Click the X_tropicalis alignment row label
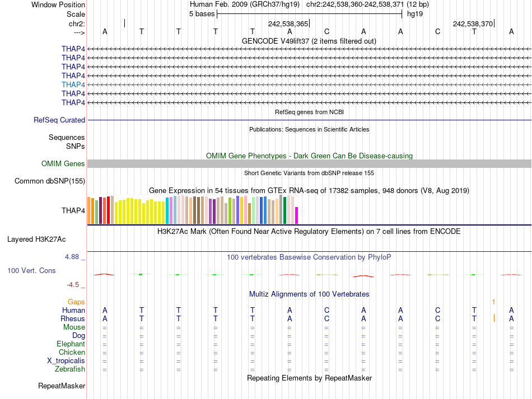 point(66,361)
